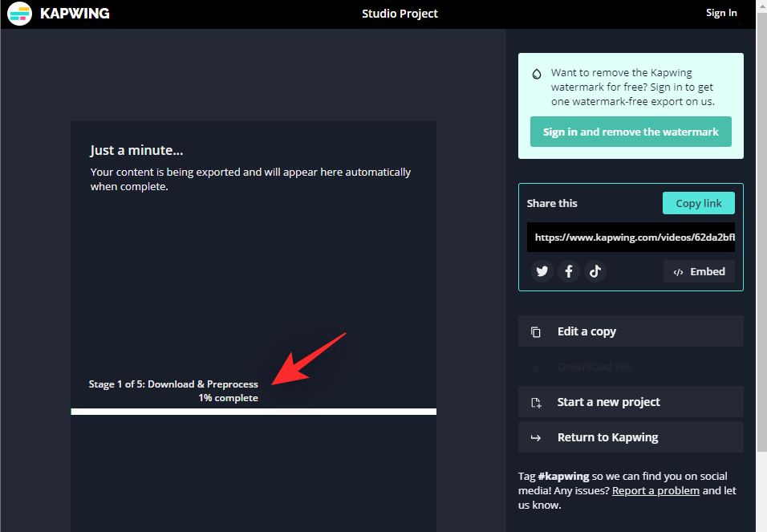Click the Kapwing logo icon
Screen dimensions: 767x532
click(x=19, y=13)
